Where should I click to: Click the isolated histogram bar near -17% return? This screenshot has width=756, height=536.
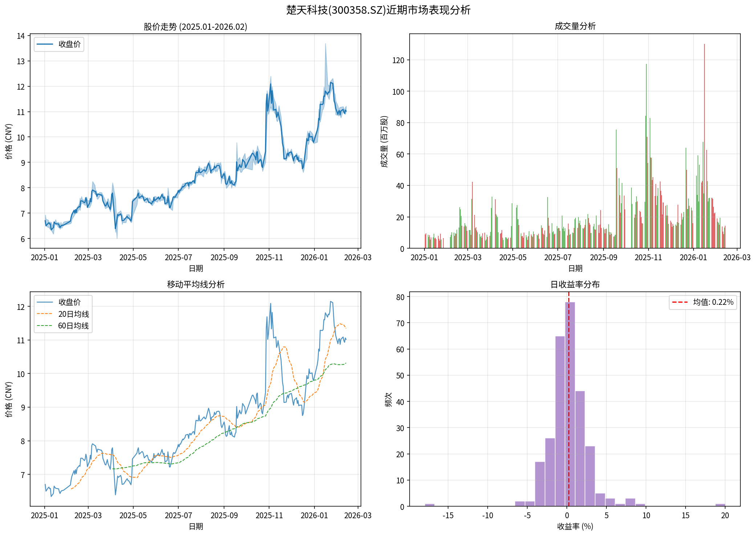(x=430, y=505)
